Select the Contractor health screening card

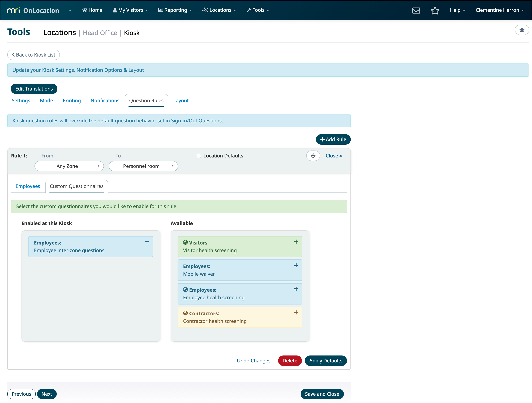click(240, 317)
